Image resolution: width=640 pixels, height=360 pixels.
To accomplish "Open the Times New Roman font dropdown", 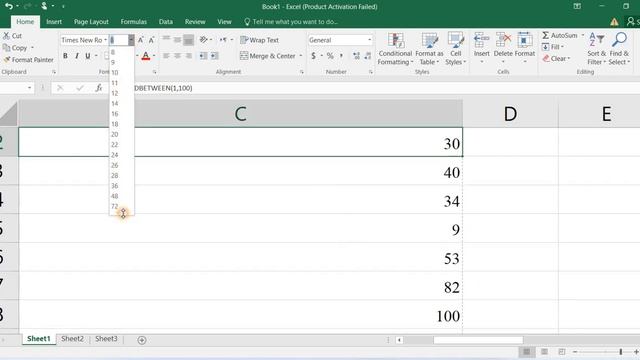I will 105,40.
